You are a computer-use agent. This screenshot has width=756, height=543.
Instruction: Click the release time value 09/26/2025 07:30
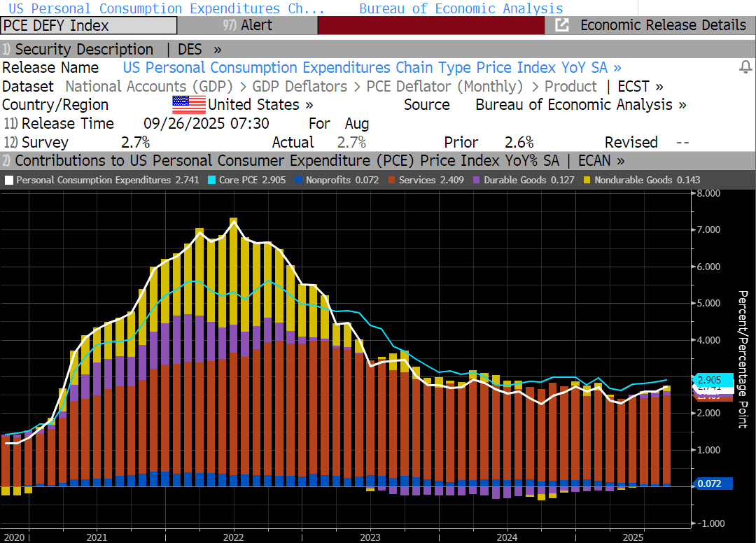coord(206,123)
